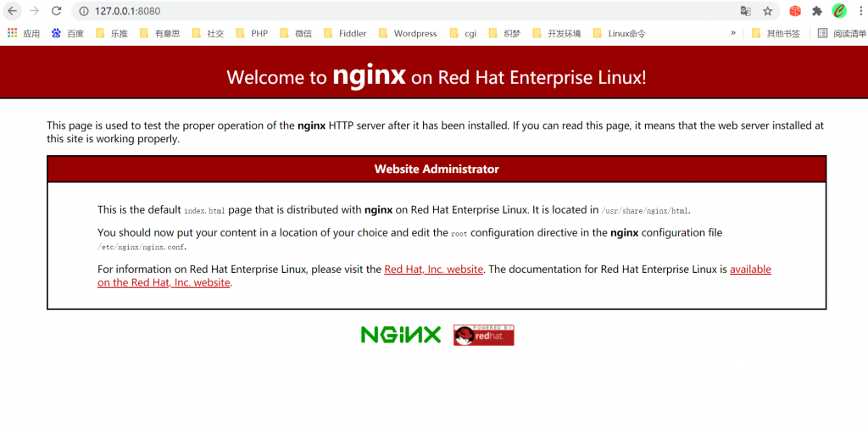The width and height of the screenshot is (868, 428).
Task: Click the index.html monospace text
Action: tap(205, 211)
